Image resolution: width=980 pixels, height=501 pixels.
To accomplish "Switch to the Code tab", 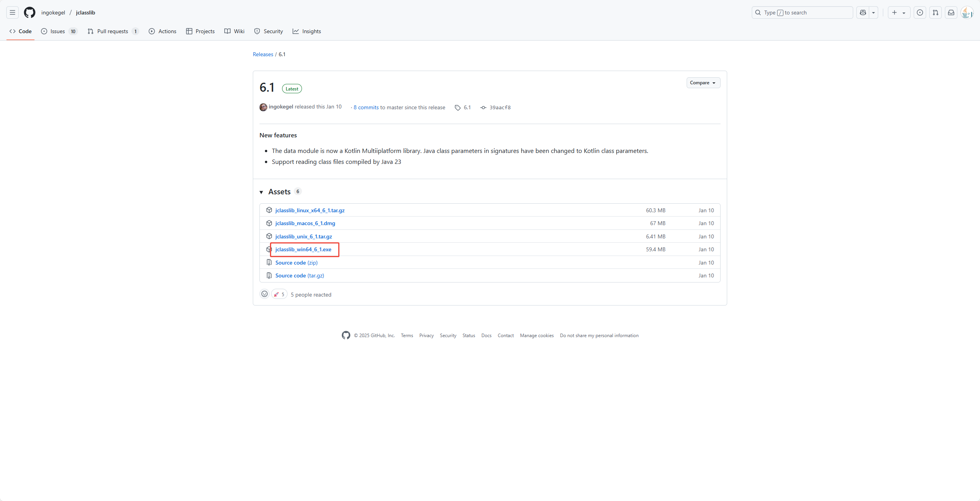I will click(x=21, y=31).
